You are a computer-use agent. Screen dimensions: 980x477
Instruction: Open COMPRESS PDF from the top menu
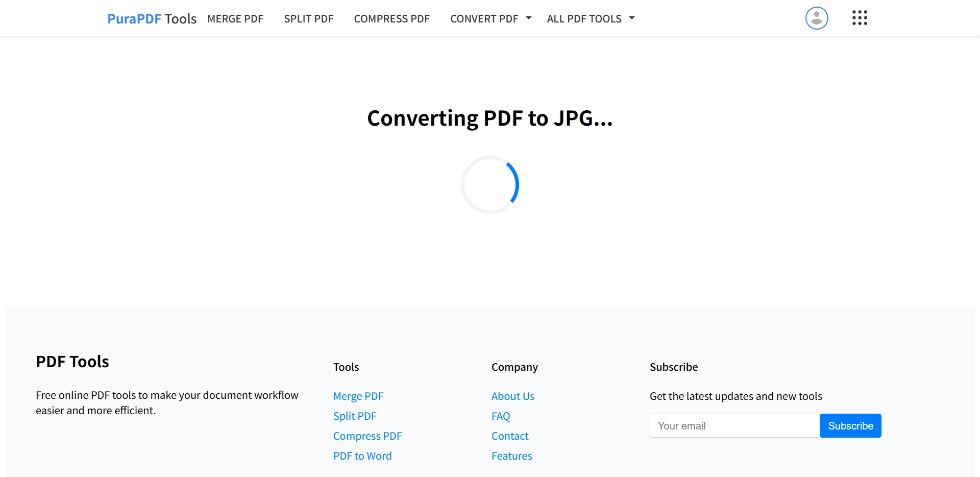tap(391, 18)
